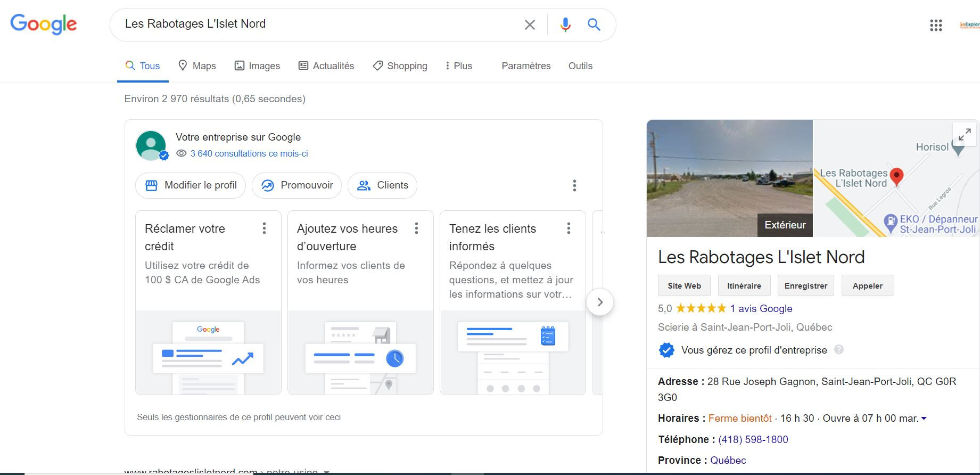The width and height of the screenshot is (980, 475).
Task: Click the Promouvoir button
Action: (297, 185)
